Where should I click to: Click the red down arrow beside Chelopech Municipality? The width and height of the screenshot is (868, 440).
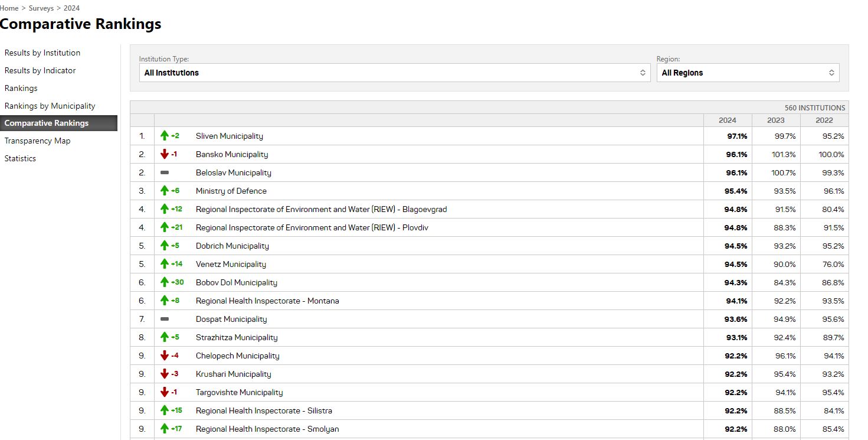pos(165,356)
